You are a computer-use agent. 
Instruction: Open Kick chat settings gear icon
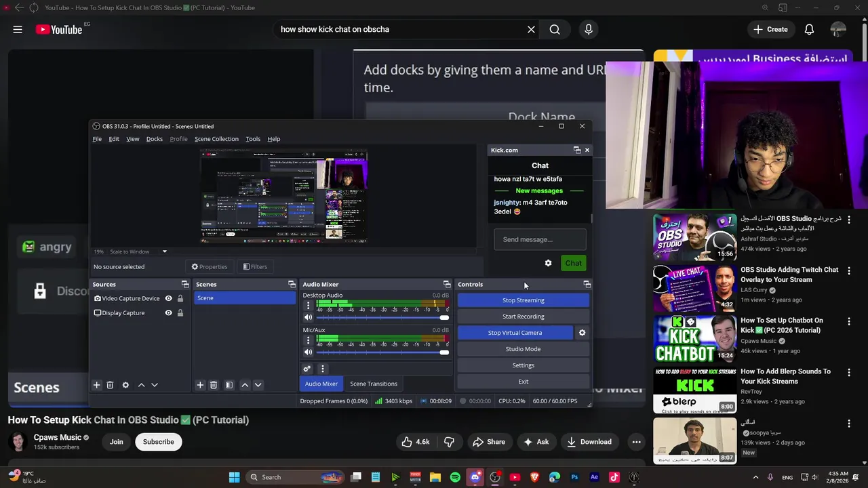(x=548, y=263)
